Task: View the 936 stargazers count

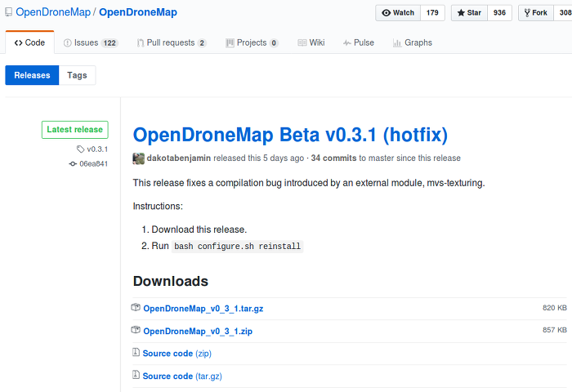Action: pos(499,13)
